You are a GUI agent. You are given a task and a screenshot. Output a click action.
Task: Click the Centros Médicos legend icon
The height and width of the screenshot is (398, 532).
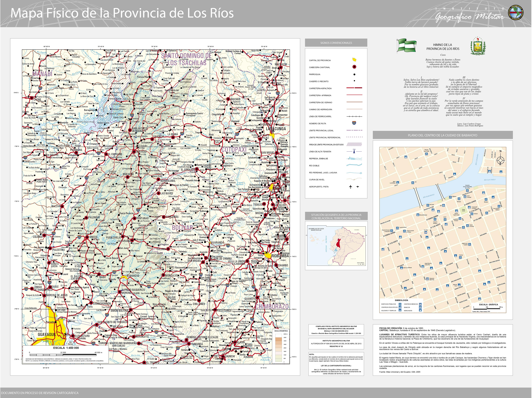pos(420,304)
